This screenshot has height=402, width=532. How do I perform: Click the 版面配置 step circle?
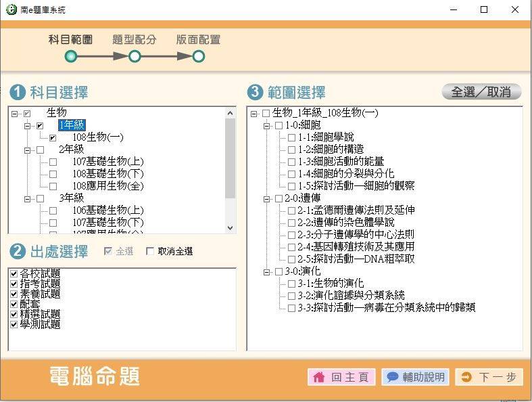tap(199, 56)
